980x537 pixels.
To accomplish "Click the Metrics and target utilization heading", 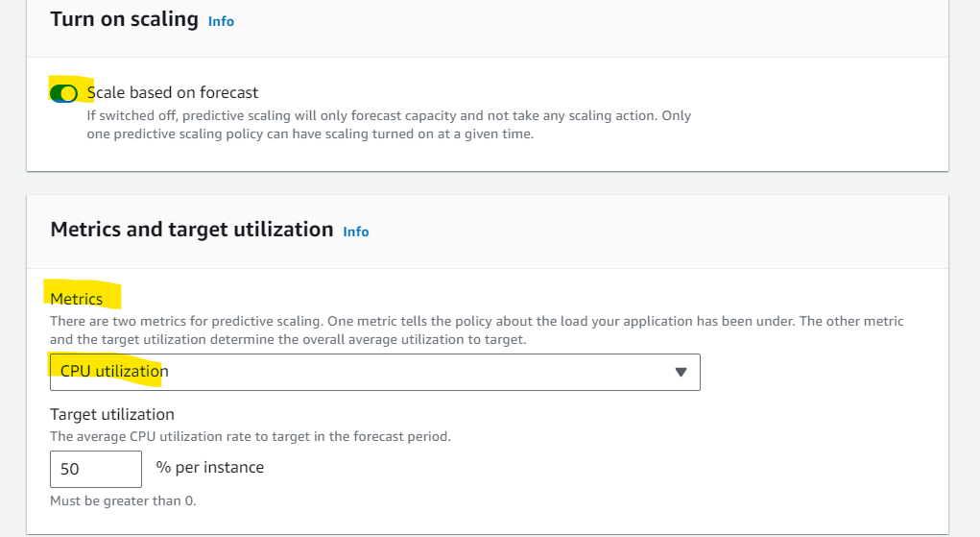I will 192,230.
